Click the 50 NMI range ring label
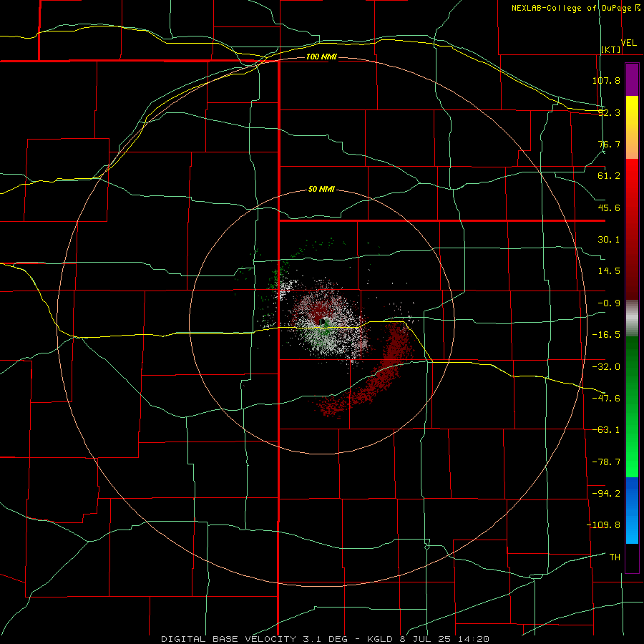The height and width of the screenshot is (644, 644). 321,190
